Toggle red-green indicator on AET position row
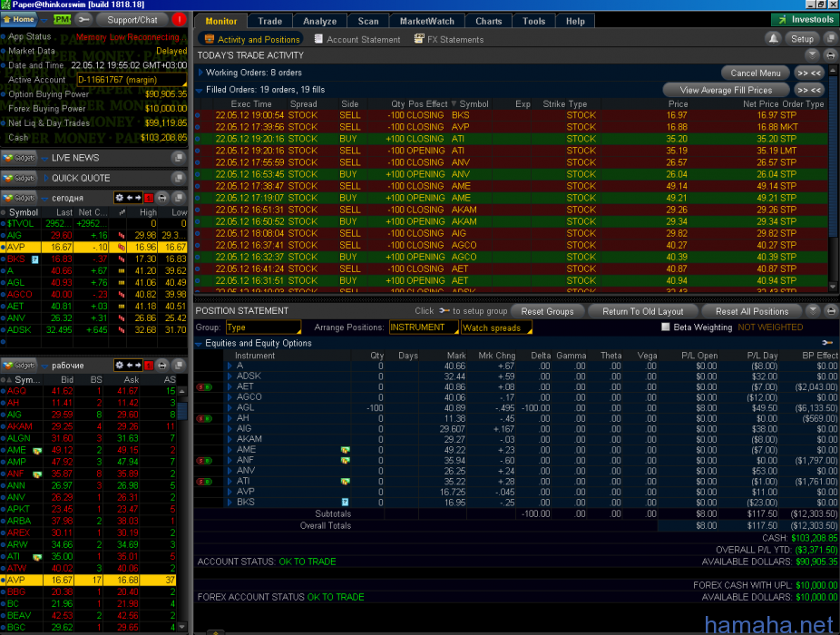Viewport: 840px width, 635px height. click(x=205, y=386)
